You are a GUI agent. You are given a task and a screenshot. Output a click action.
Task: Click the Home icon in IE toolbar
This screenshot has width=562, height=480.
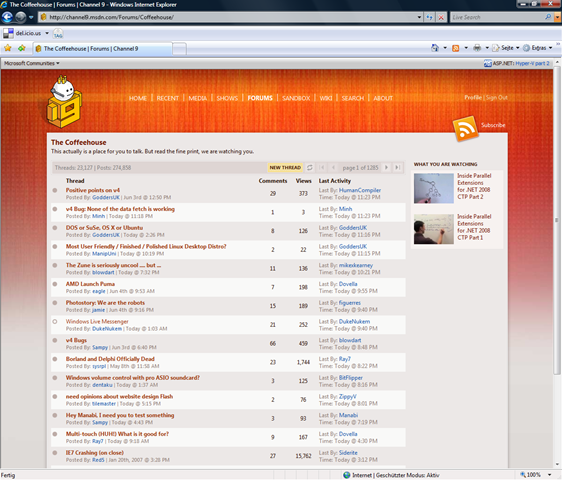point(435,48)
